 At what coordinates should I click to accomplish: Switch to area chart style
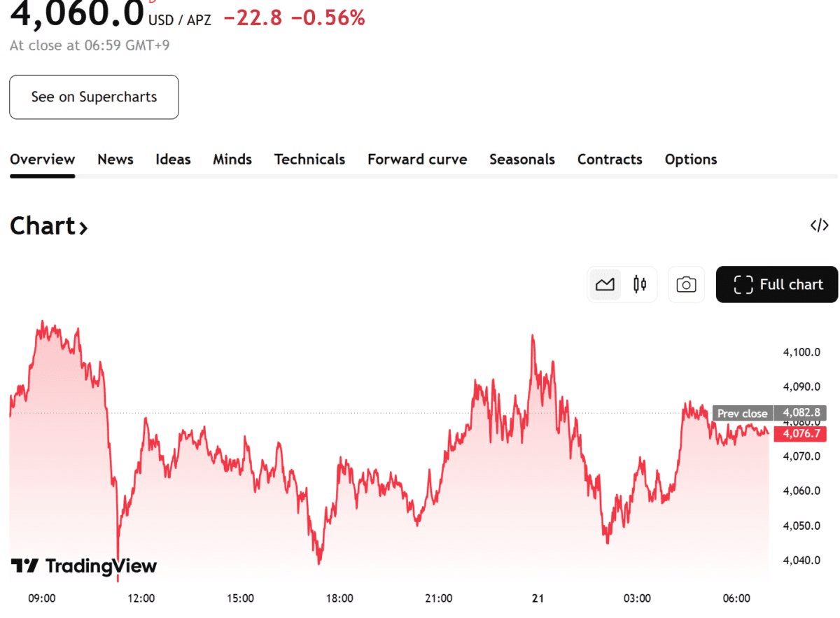coord(605,285)
